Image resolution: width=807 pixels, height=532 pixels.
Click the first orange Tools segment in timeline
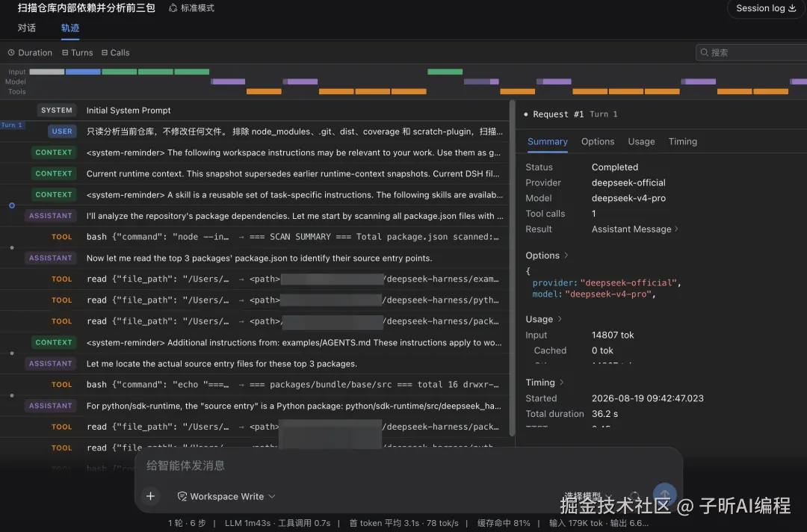tap(264, 91)
